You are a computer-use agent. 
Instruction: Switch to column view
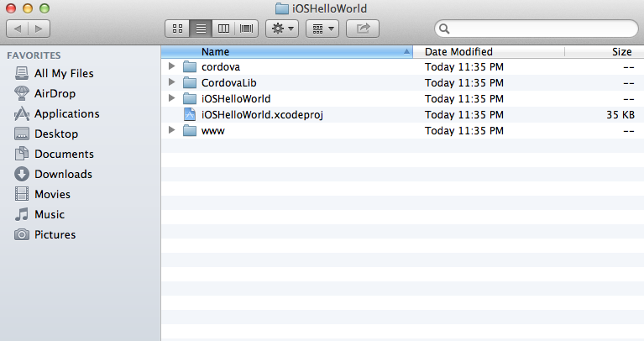coord(223,29)
